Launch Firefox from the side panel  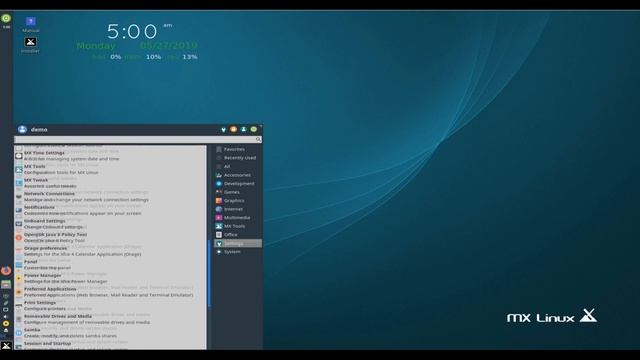(x=6, y=271)
